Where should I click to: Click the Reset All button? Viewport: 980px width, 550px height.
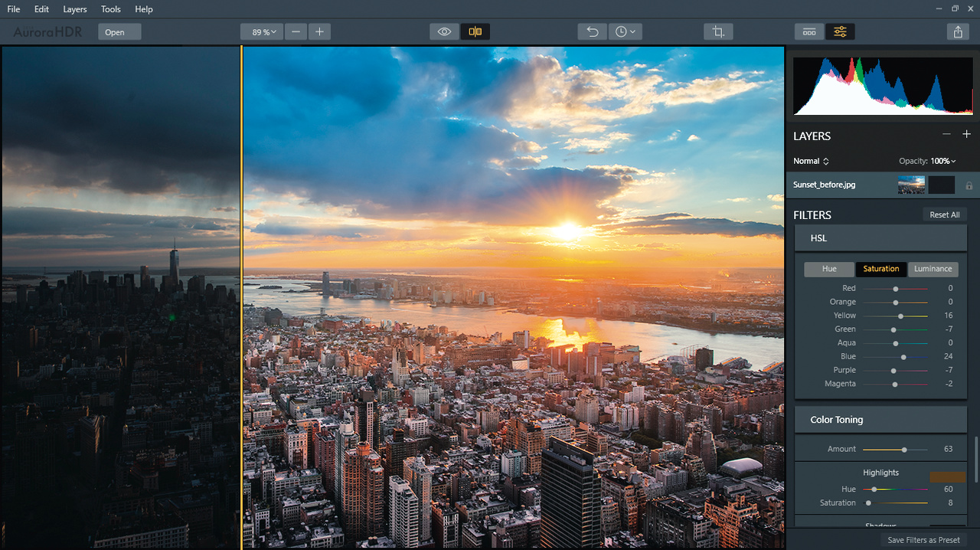pos(944,214)
